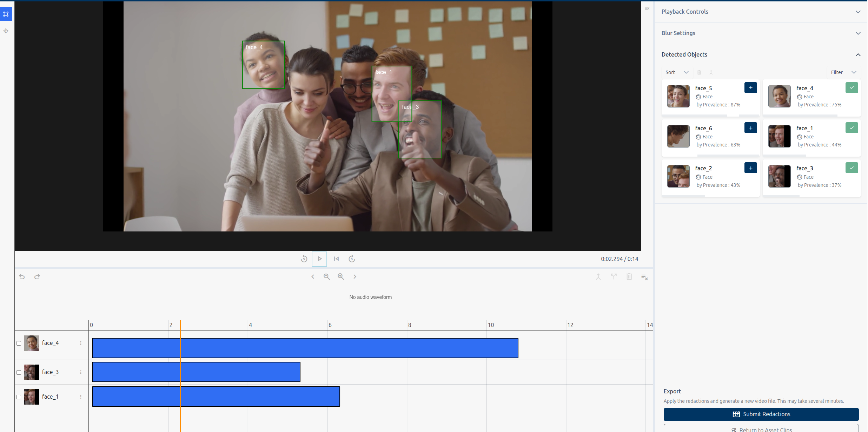Click the merge tracks icon near the timeline

pyautogui.click(x=598, y=277)
